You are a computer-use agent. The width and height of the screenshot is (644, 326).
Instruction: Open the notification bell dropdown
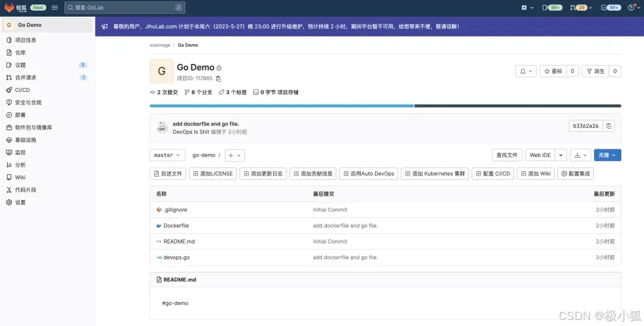pyautogui.click(x=526, y=71)
